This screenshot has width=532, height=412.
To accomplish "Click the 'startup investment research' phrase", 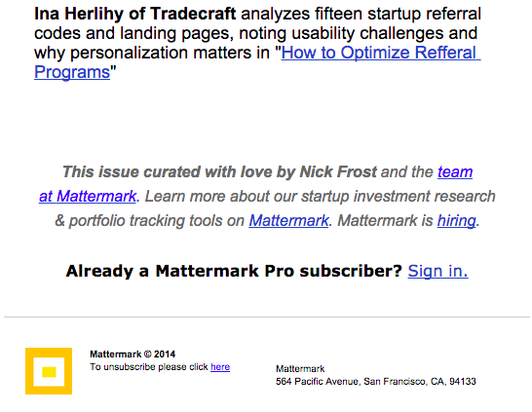I will tap(399, 197).
